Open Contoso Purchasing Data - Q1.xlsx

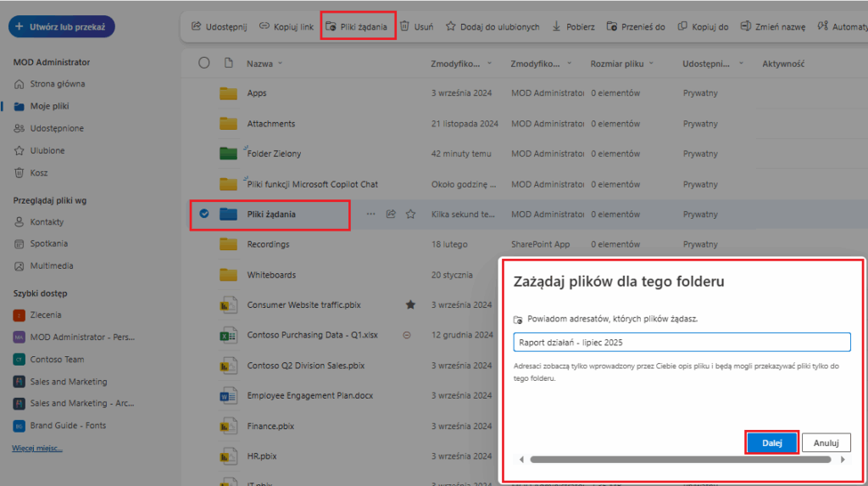[x=313, y=335]
